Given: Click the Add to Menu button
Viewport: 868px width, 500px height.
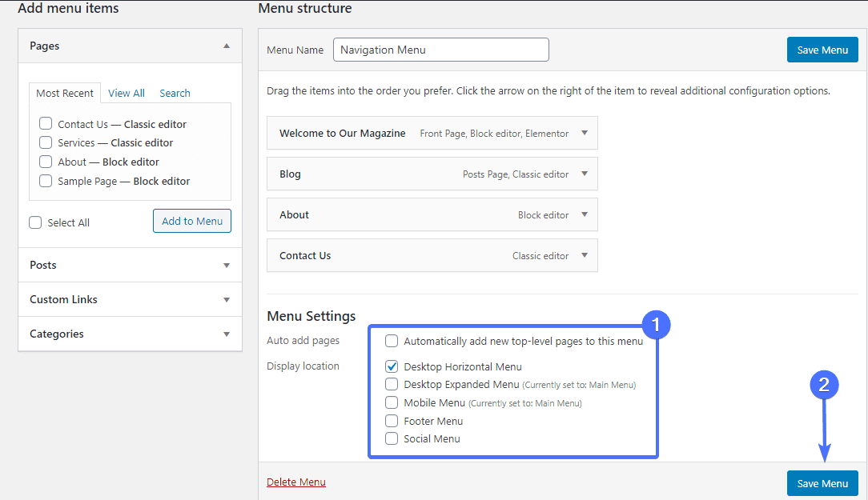Looking at the screenshot, I should point(192,221).
